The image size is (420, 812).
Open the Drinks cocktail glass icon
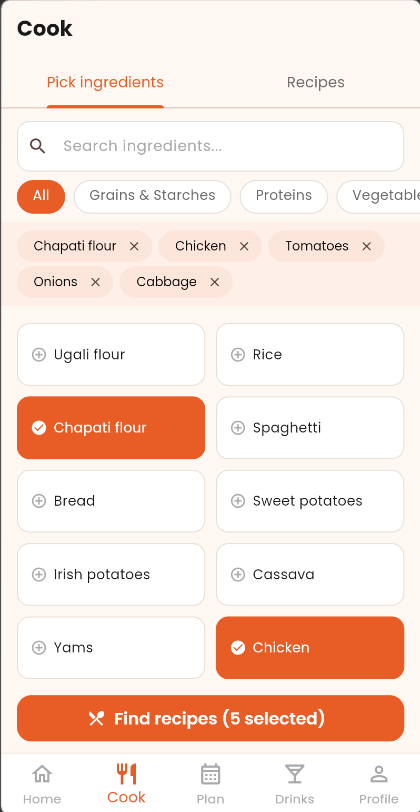(x=294, y=774)
